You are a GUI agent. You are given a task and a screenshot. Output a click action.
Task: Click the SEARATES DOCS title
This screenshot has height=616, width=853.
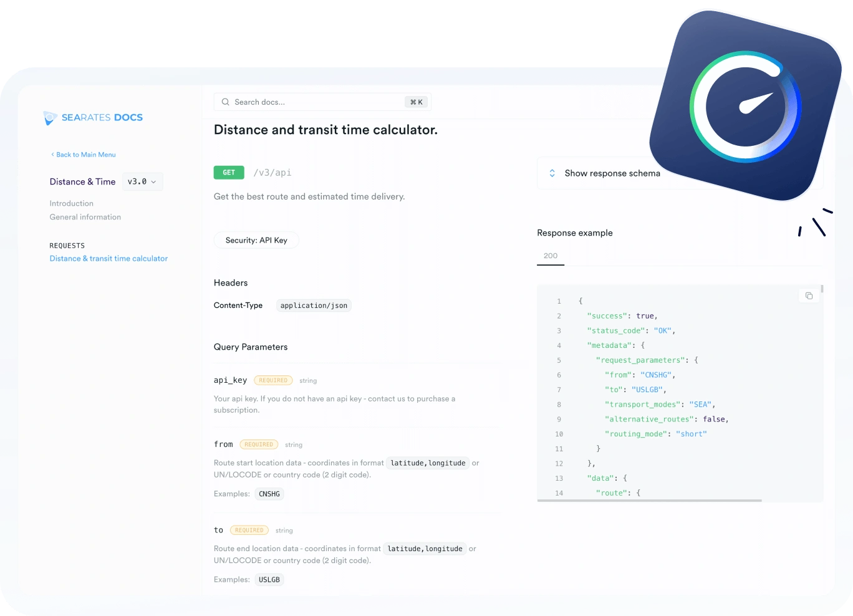click(102, 118)
